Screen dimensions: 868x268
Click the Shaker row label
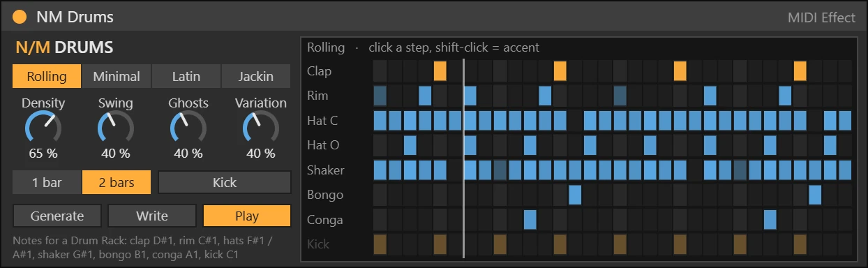(x=326, y=170)
